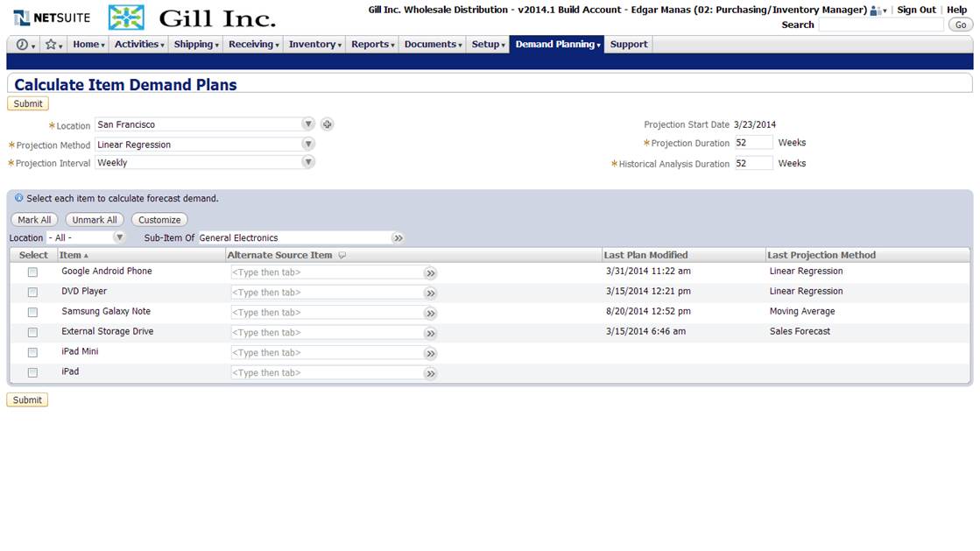Open alternate source picker for iPad Mini
The width and height of the screenshot is (980, 551).
coord(430,353)
